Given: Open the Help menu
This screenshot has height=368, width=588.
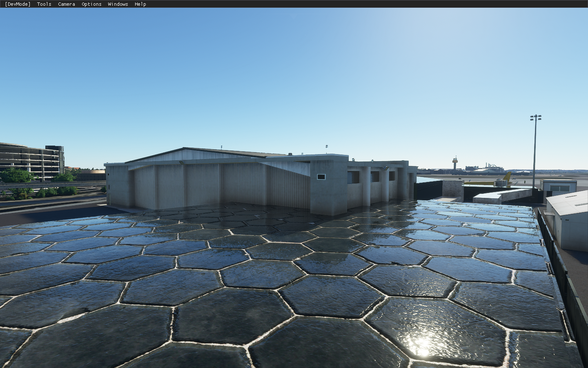Looking at the screenshot, I should [x=140, y=4].
